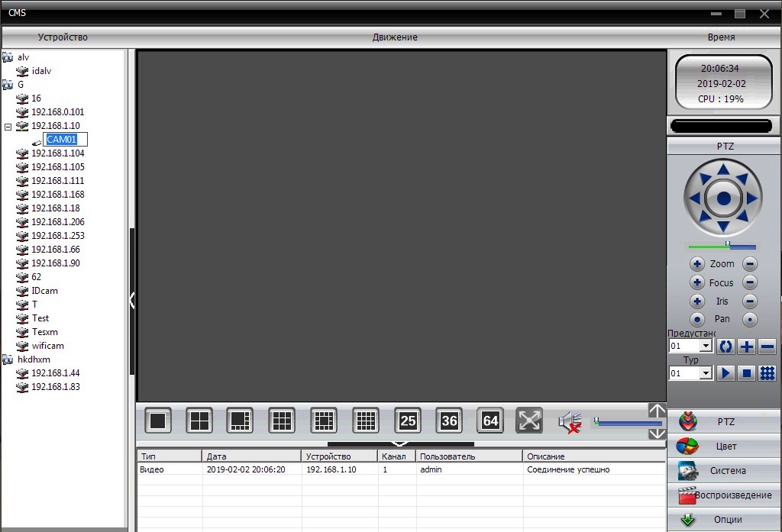Open the Опции options menu
Image resolution: width=782 pixels, height=532 pixels.
point(725,520)
